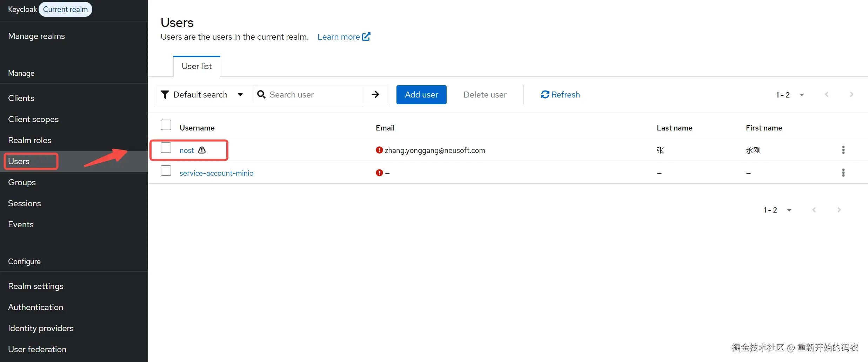
Task: Check the box for user nost
Action: pos(166,148)
